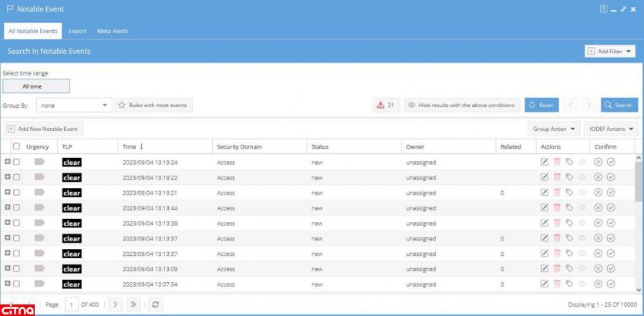The width and height of the screenshot is (644, 316).
Task: Hide results with the above conditions
Action: pyautogui.click(x=460, y=105)
